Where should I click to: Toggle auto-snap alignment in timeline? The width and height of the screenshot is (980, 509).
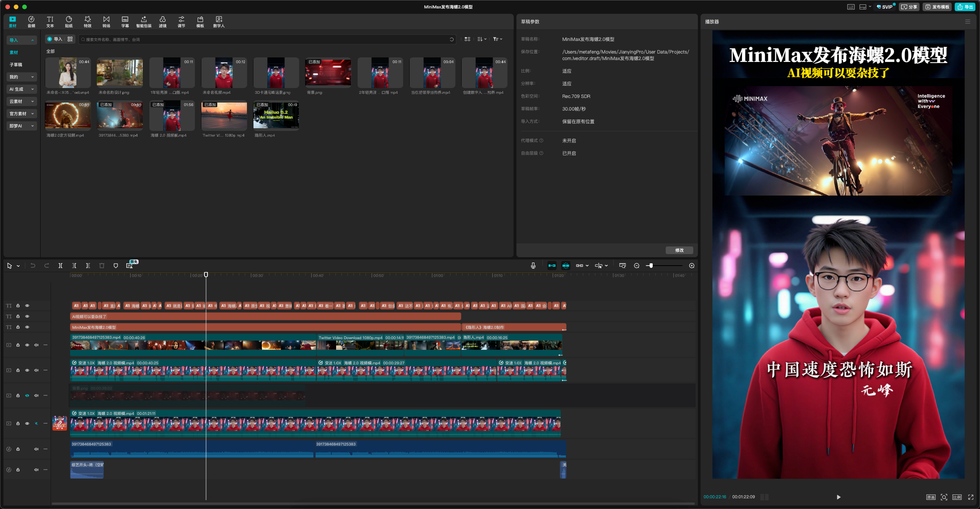pyautogui.click(x=566, y=266)
